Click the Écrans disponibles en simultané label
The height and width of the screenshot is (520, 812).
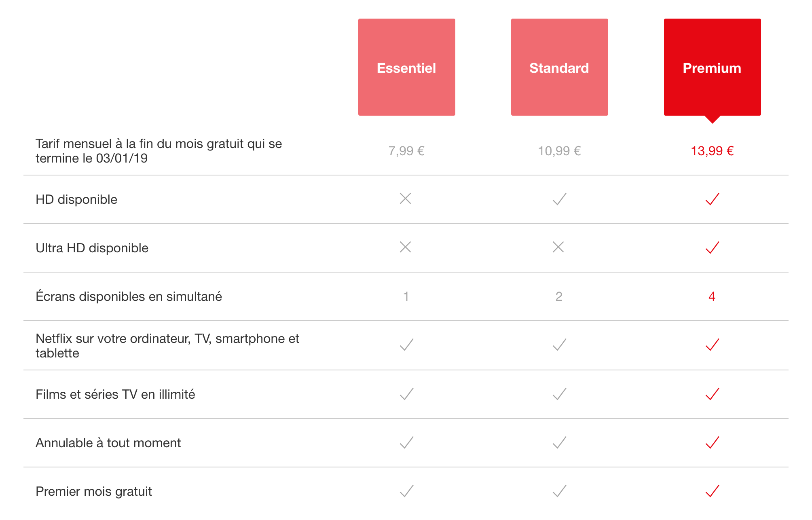129,296
